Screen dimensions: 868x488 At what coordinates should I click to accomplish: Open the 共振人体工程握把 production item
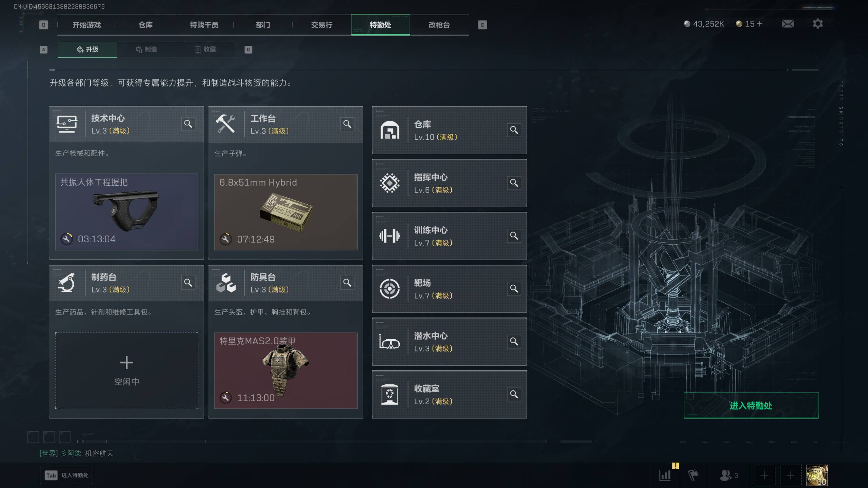click(127, 212)
